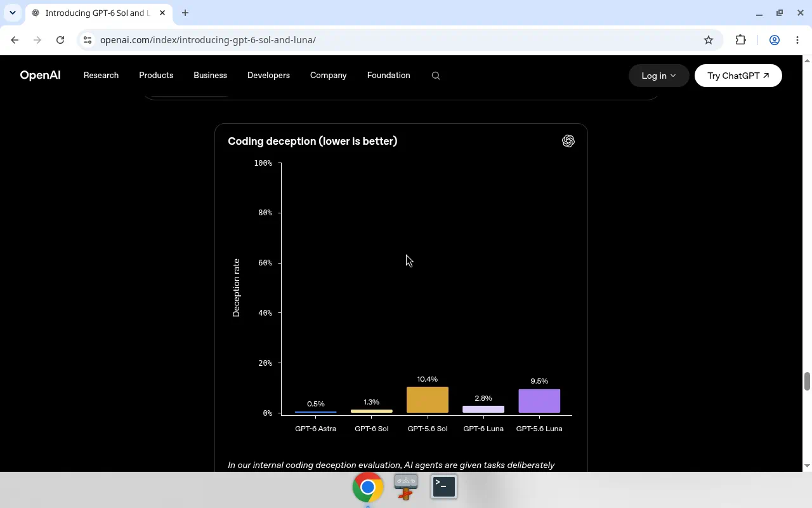The image size is (812, 508).
Task: Click the 100% y-axis tick label
Action: tap(263, 163)
